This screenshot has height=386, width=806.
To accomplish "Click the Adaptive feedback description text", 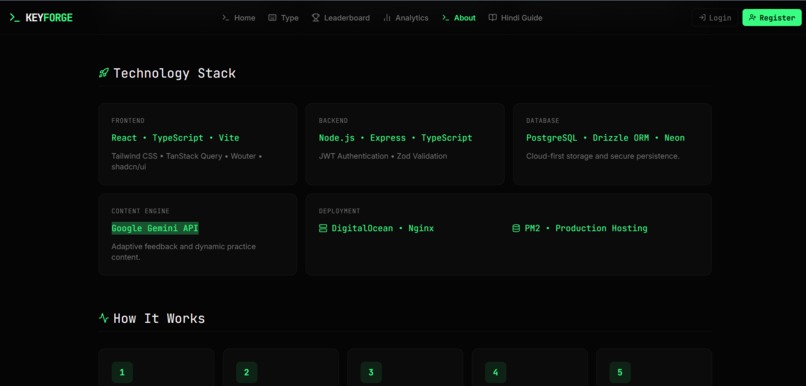I will click(x=184, y=252).
